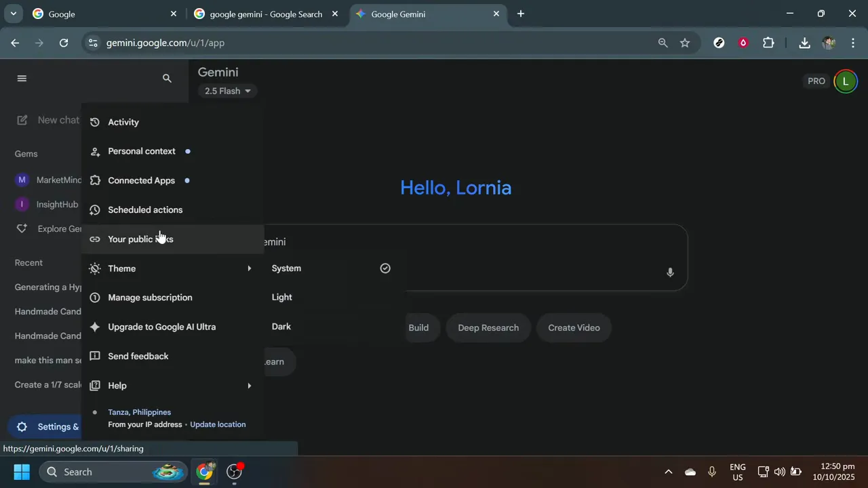This screenshot has width=868, height=488.
Task: Click the Theme brightness icon
Action: 95,268
